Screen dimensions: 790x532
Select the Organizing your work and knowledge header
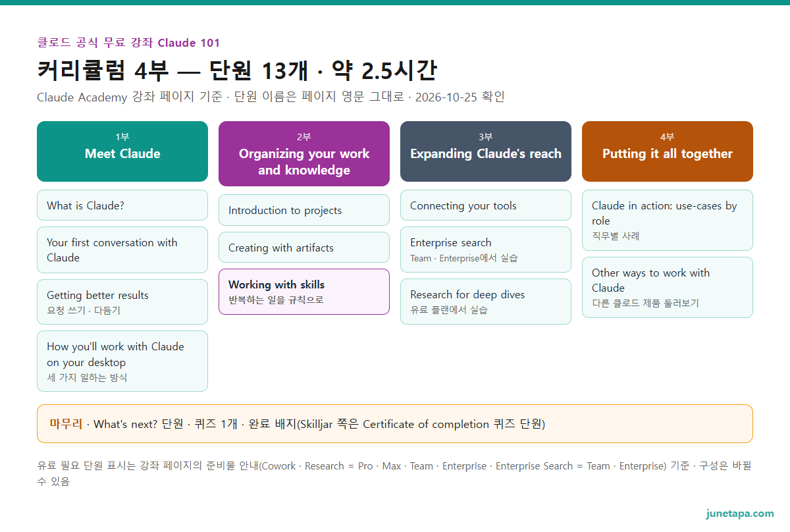point(304,153)
